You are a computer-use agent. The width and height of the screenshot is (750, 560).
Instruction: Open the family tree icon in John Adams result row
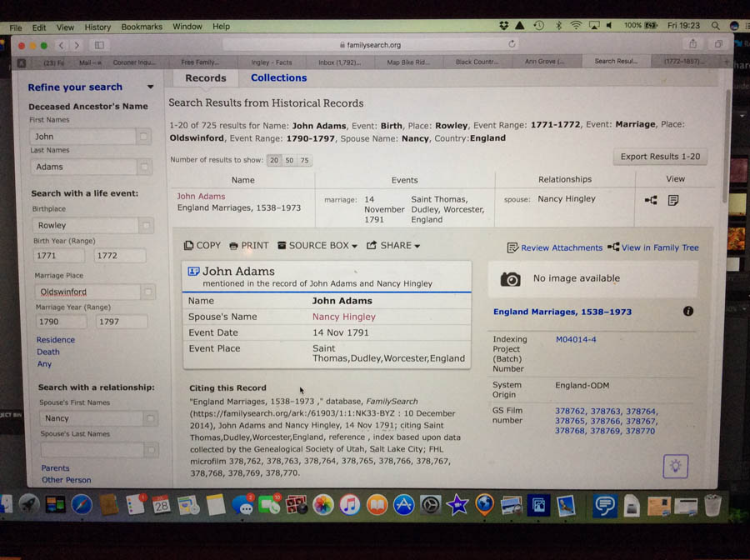(x=651, y=200)
